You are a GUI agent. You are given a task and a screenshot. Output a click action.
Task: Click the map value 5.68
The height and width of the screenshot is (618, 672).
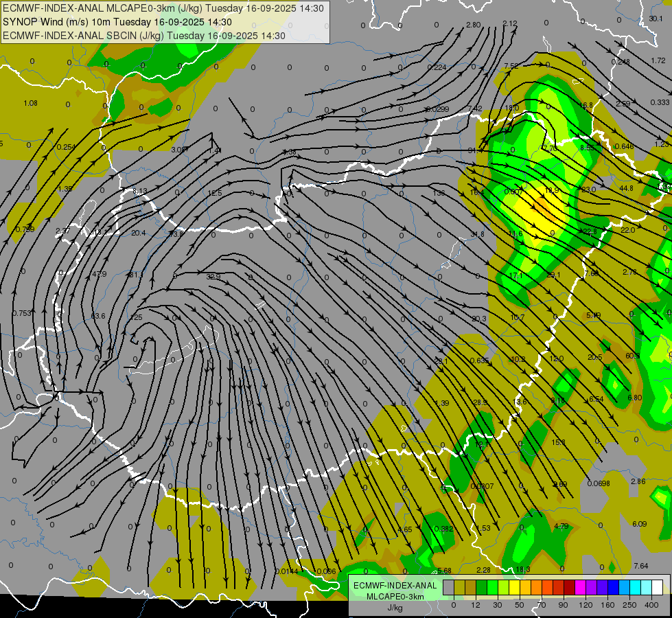tap(444, 571)
